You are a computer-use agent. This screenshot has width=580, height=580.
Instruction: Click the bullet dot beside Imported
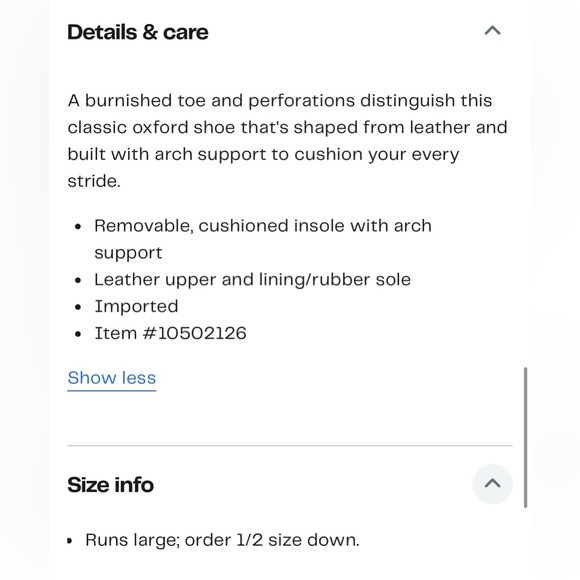coord(78,307)
